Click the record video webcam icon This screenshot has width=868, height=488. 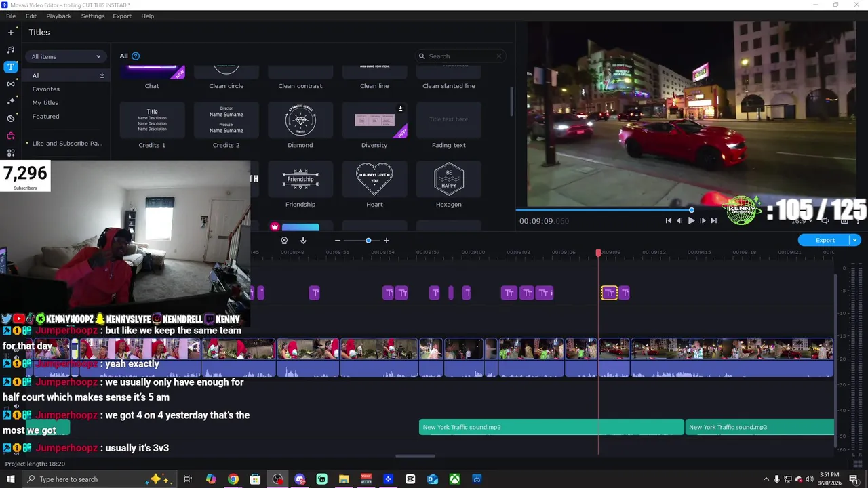coord(284,240)
